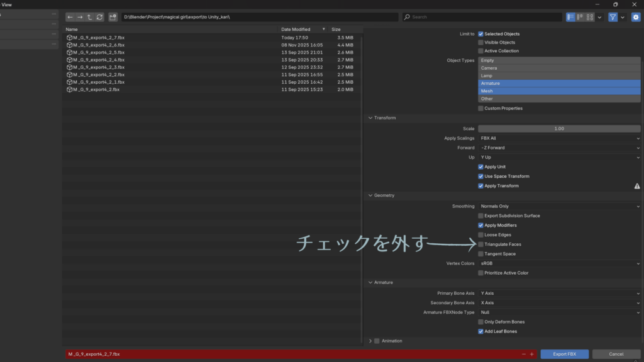Image resolution: width=644 pixels, height=362 pixels.
Task: Deselect Armature in Object Types
Action: pos(558,83)
